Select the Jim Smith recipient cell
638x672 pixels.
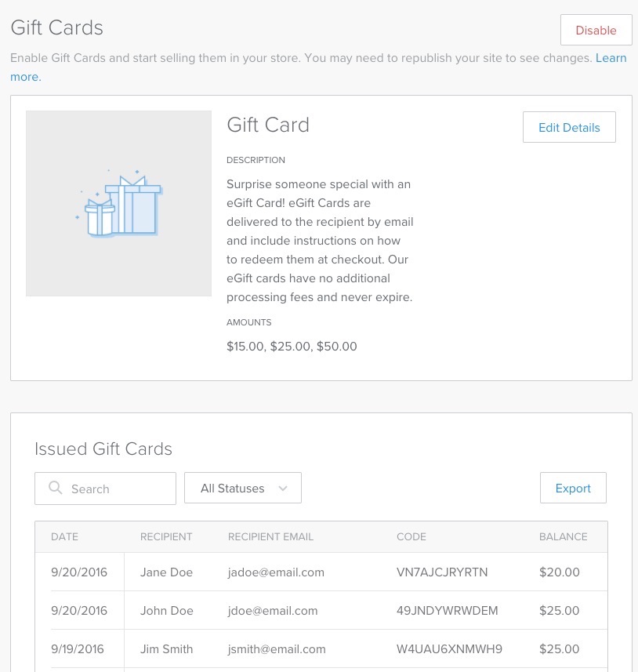[167, 648]
